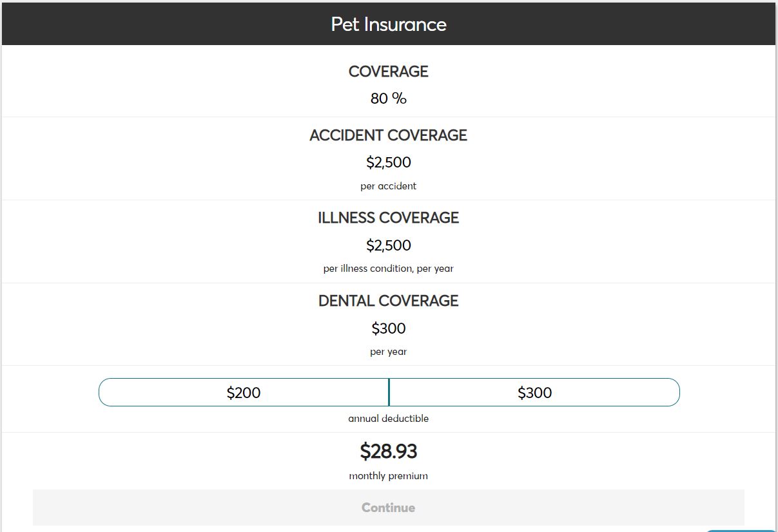The image size is (778, 532).
Task: Open the Coverage 80% selector
Action: 388,99
